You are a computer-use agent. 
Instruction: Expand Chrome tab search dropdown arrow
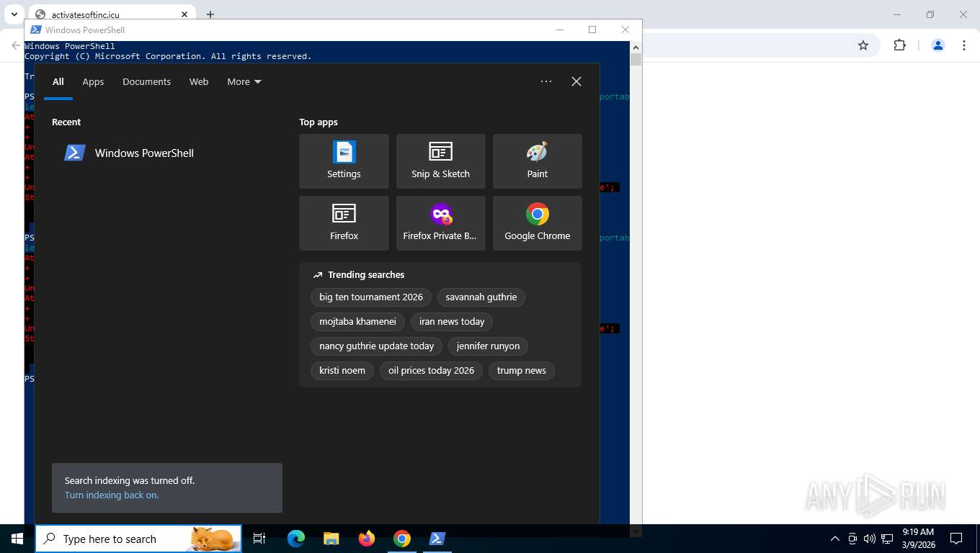point(14,14)
